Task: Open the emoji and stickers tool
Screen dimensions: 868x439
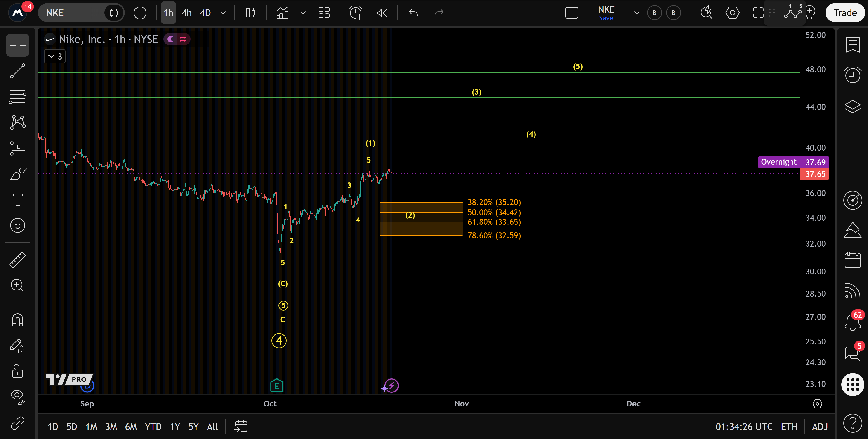Action: click(x=18, y=225)
